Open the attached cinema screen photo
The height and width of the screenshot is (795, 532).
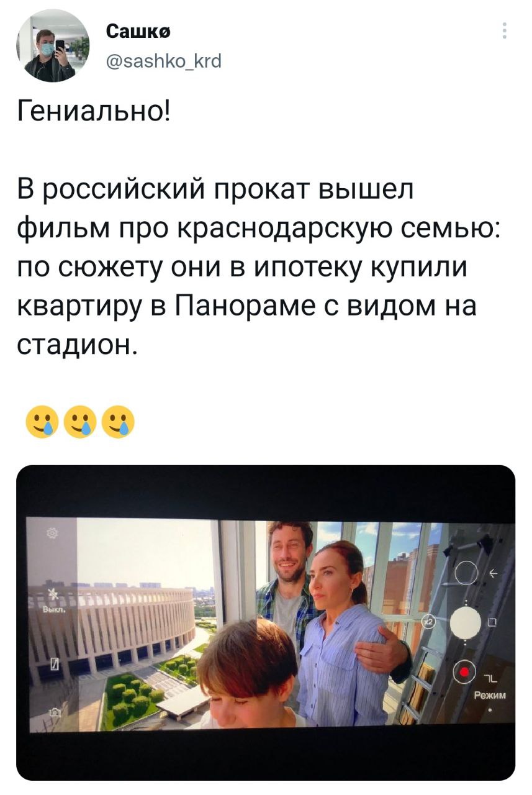coord(266,622)
